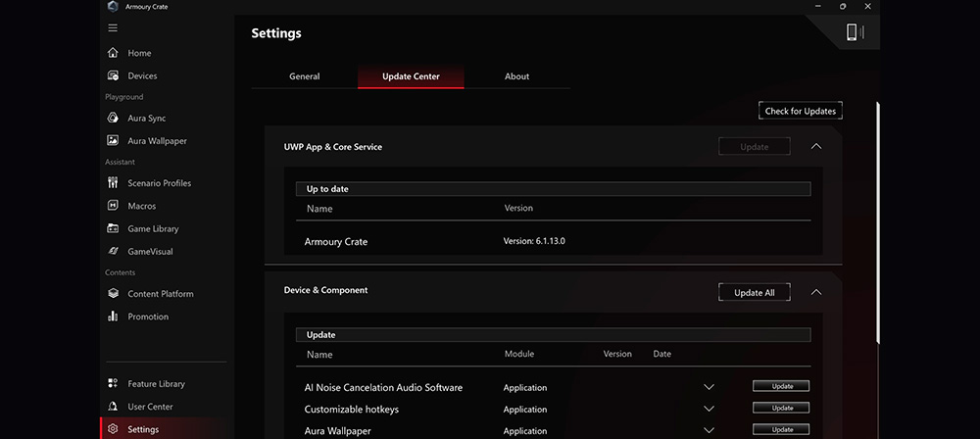Collapse the UWP App & Core Service section
This screenshot has width=980, height=439.
click(x=815, y=146)
